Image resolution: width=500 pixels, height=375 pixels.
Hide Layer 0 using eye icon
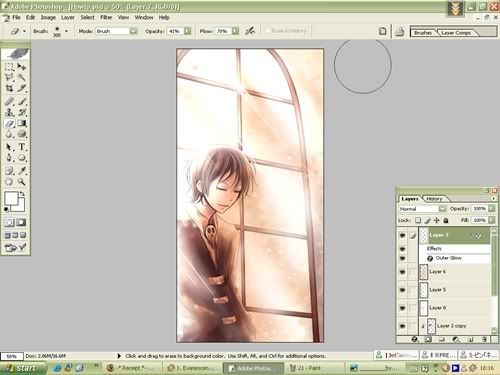[402, 308]
